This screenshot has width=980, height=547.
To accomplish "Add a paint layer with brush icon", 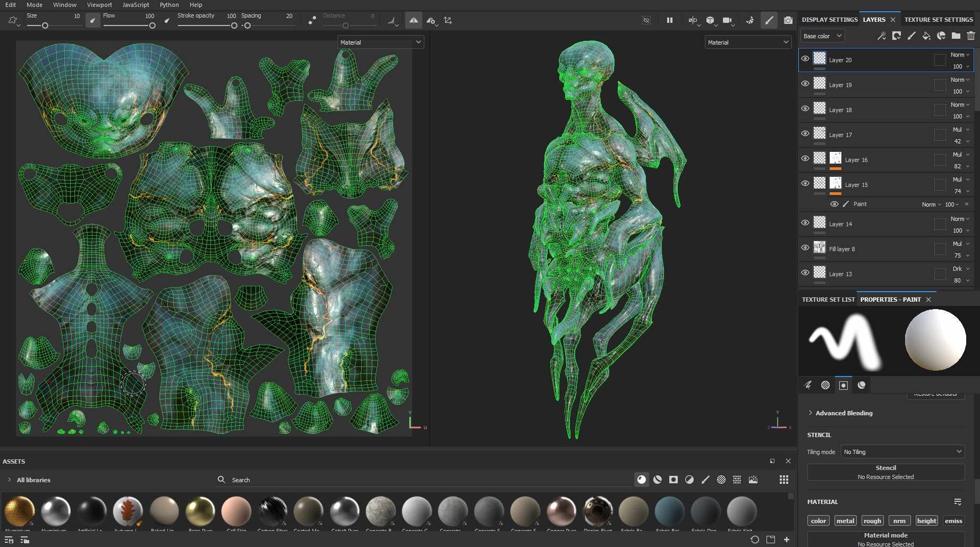I will point(911,36).
